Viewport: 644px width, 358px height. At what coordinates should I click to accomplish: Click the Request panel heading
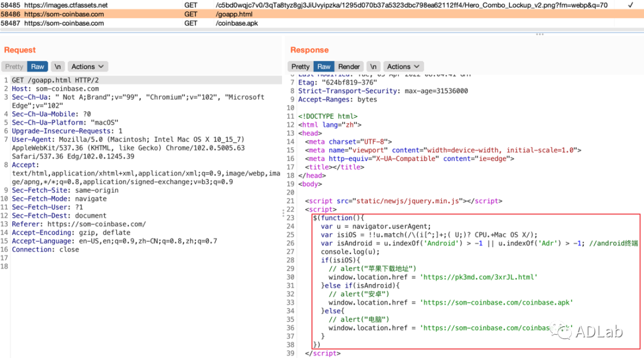(20, 50)
